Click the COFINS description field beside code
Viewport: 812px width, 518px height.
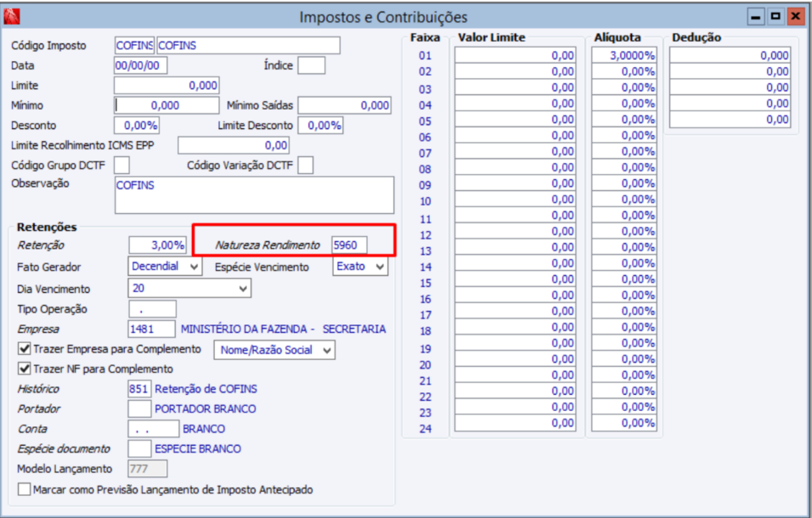(x=249, y=46)
